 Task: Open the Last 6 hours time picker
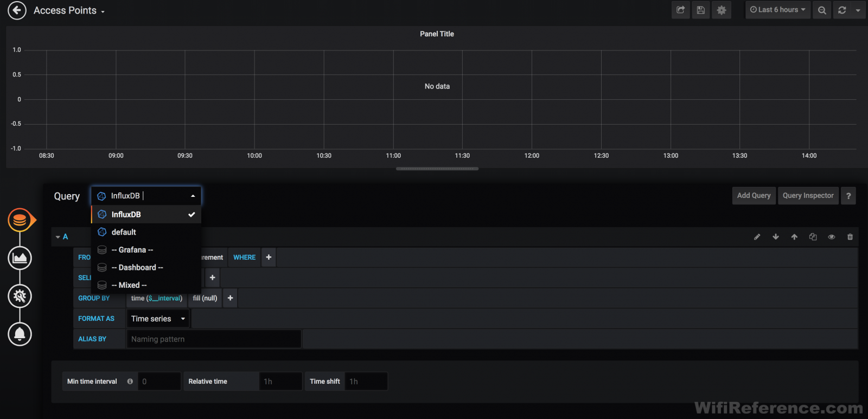tap(777, 10)
